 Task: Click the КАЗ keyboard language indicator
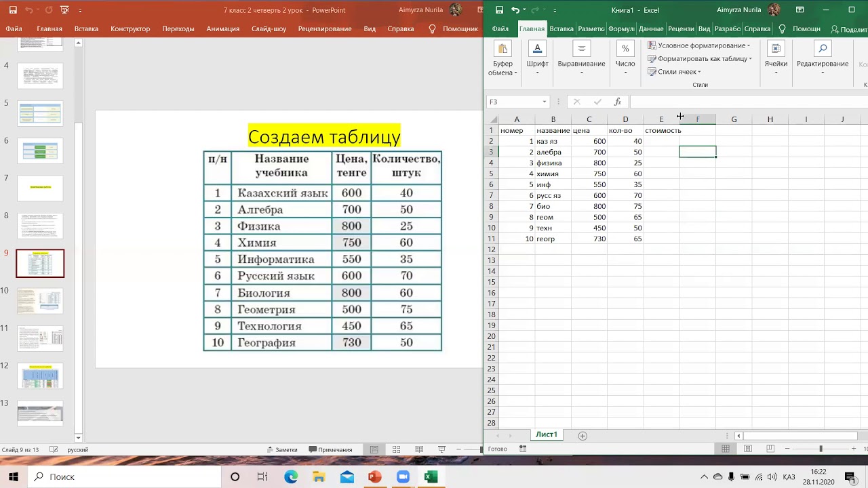pyautogui.click(x=789, y=477)
